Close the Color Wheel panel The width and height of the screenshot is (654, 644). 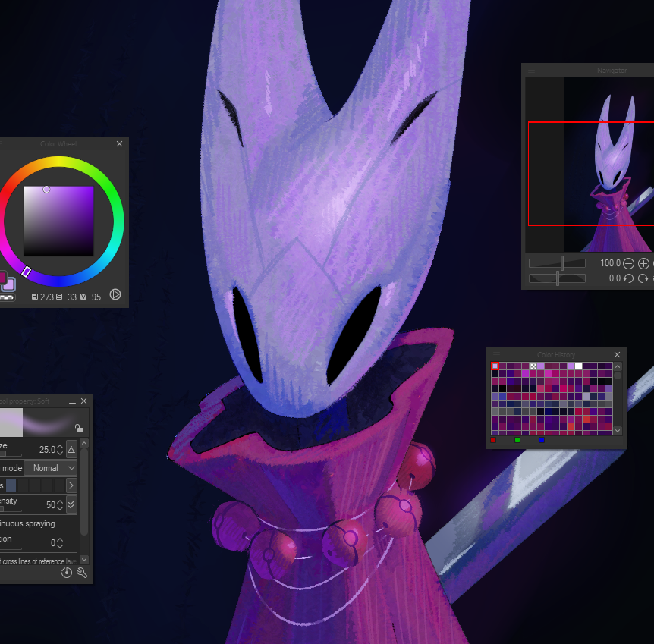pyautogui.click(x=120, y=143)
